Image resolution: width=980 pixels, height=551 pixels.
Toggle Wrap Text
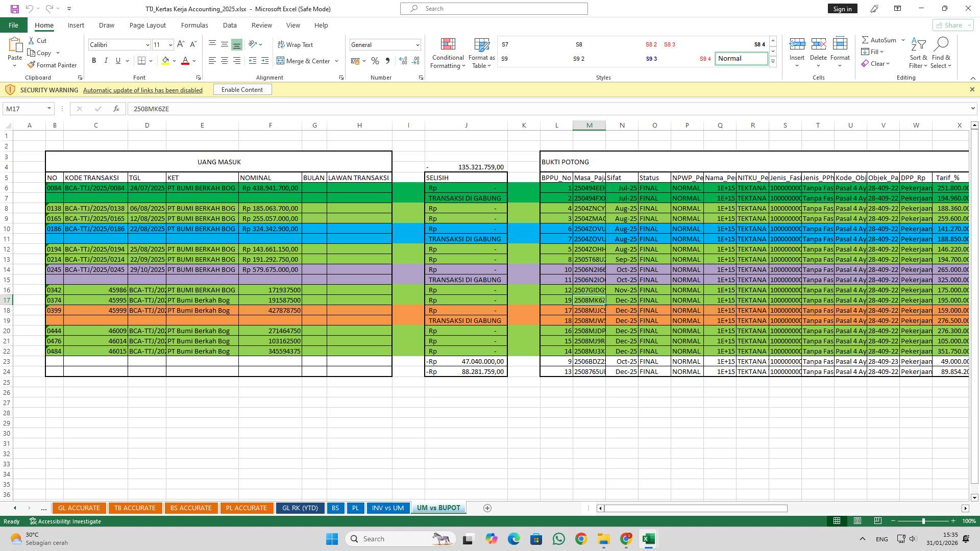[x=295, y=45]
